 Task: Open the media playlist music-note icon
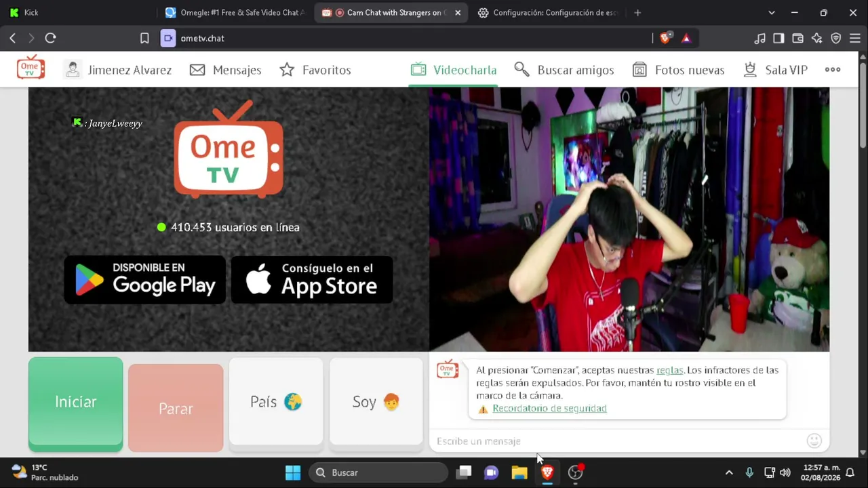pos(760,39)
